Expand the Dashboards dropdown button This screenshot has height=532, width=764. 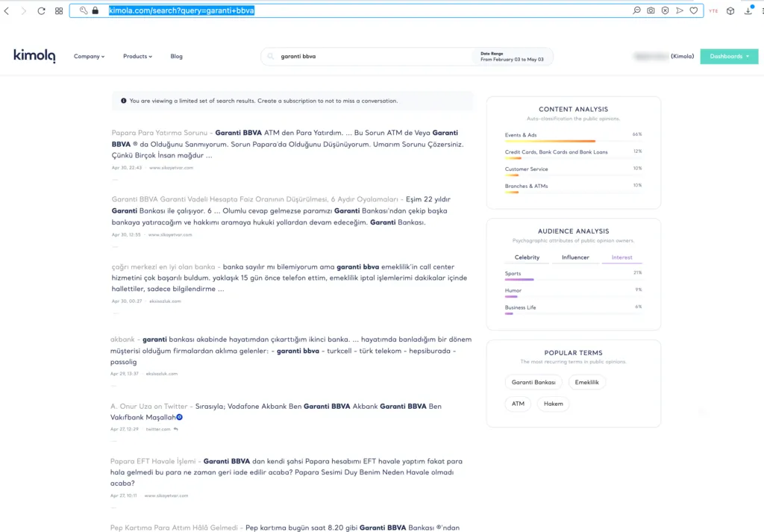coord(729,57)
